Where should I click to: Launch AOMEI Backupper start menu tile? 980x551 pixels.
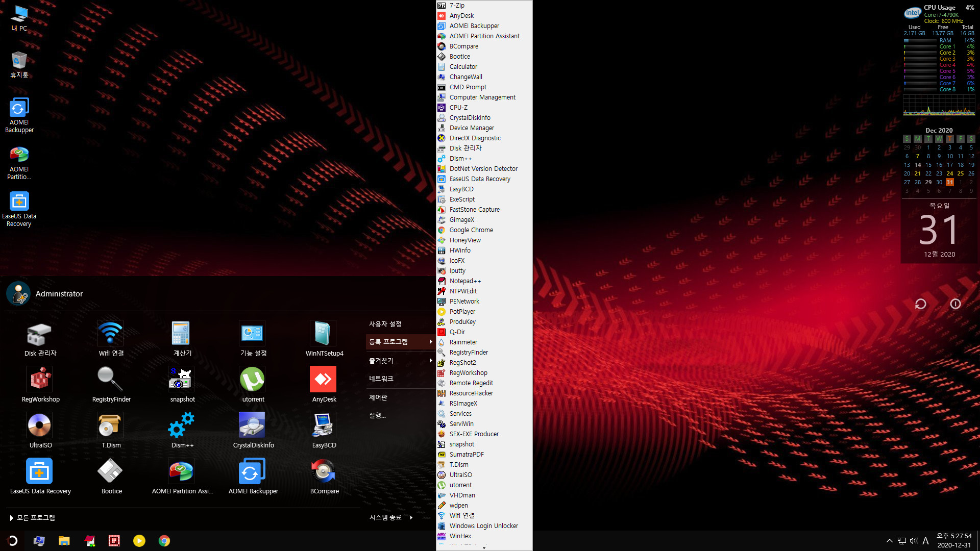pyautogui.click(x=253, y=477)
